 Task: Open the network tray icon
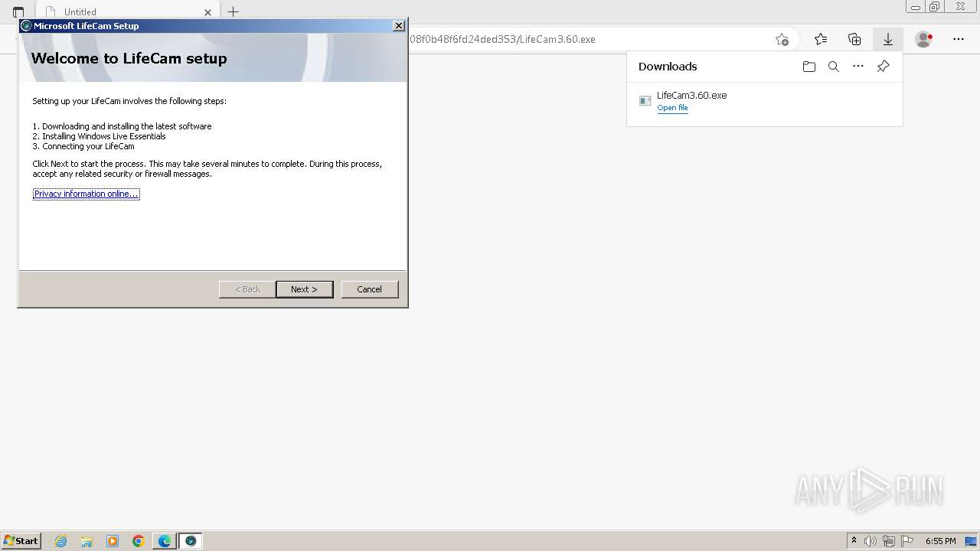889,541
